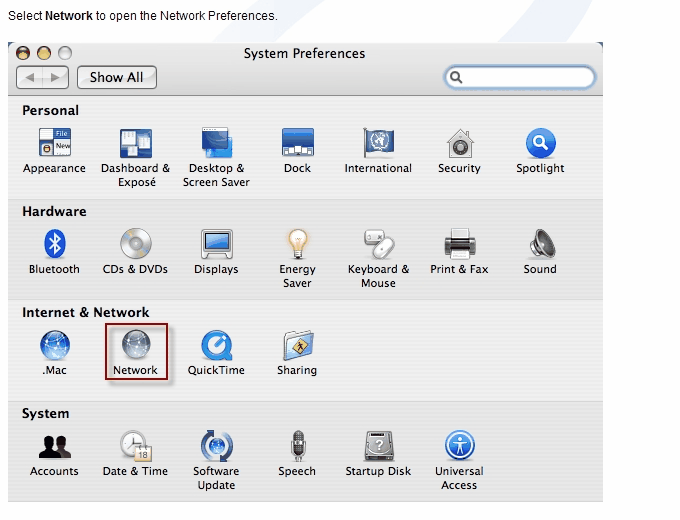Open the Sound preferences
The height and width of the screenshot is (520, 680).
click(540, 252)
